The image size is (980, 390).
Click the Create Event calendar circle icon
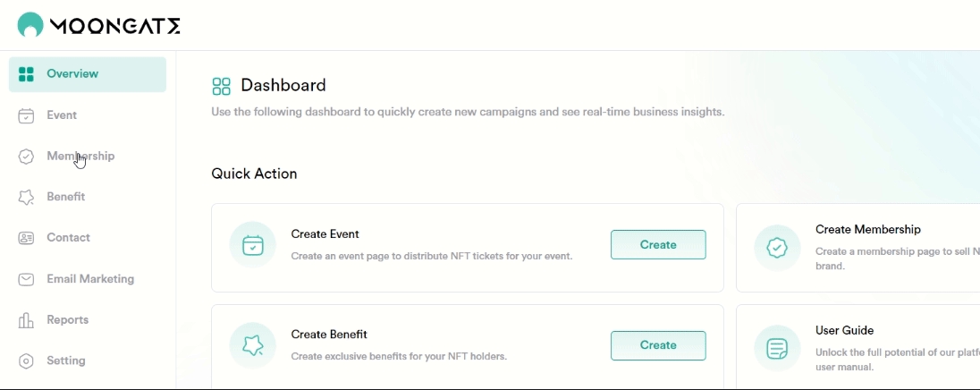[x=253, y=245]
